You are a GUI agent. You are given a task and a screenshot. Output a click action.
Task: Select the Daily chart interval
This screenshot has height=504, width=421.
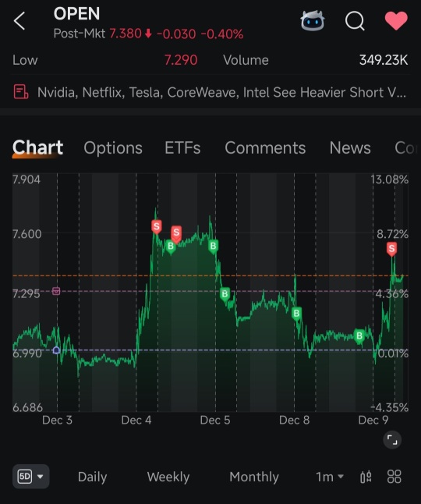pyautogui.click(x=92, y=477)
